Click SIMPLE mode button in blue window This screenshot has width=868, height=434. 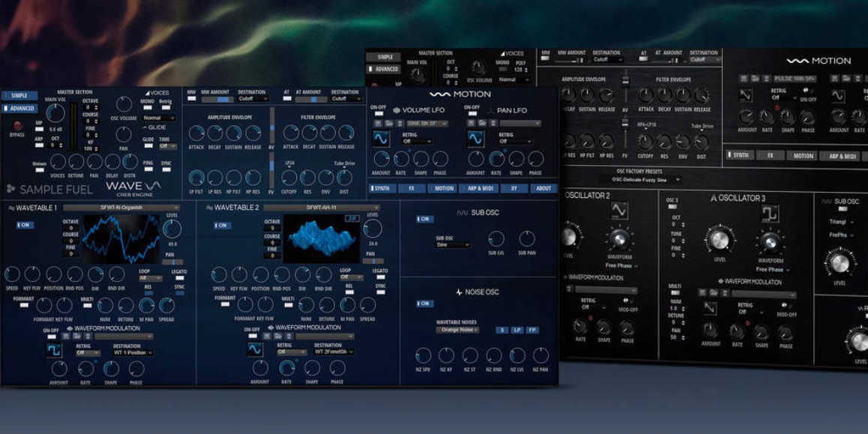(x=19, y=96)
